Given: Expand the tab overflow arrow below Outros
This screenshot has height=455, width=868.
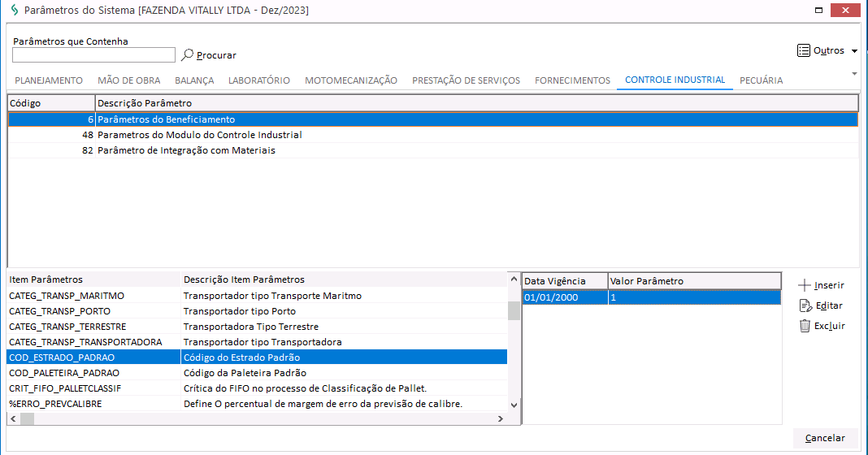Looking at the screenshot, I should coord(854,74).
